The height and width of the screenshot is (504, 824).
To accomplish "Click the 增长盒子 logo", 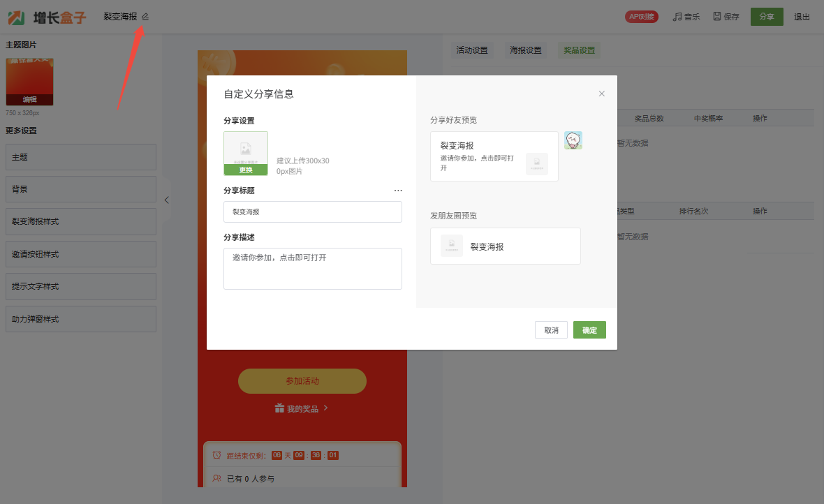I will (46, 17).
